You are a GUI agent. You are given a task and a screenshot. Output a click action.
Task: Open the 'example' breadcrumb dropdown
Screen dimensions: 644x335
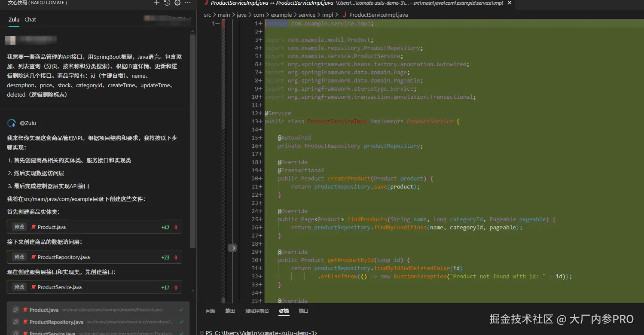(x=281, y=15)
